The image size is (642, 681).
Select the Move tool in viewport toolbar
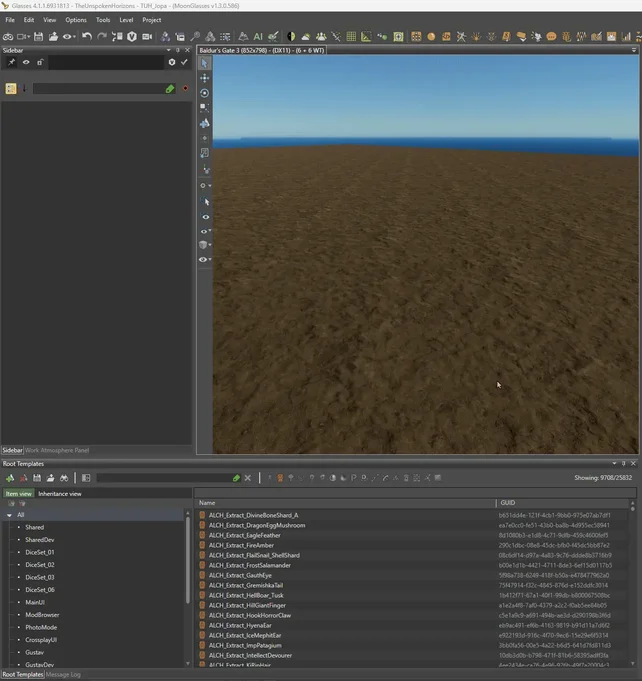(205, 78)
